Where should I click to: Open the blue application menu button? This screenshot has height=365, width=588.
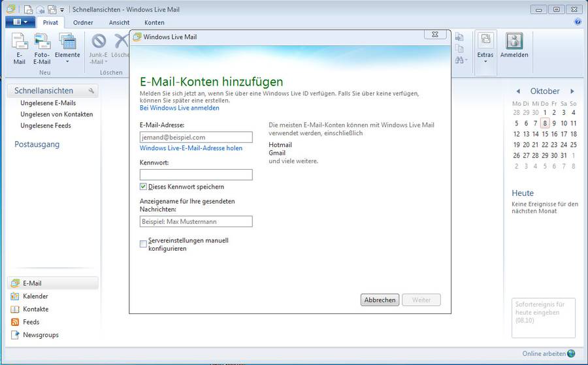[20, 22]
